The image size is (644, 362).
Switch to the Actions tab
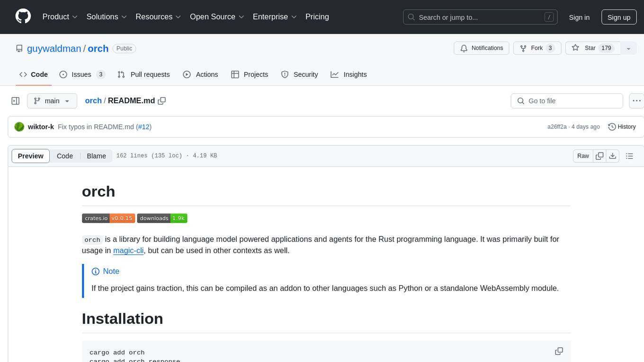200,74
